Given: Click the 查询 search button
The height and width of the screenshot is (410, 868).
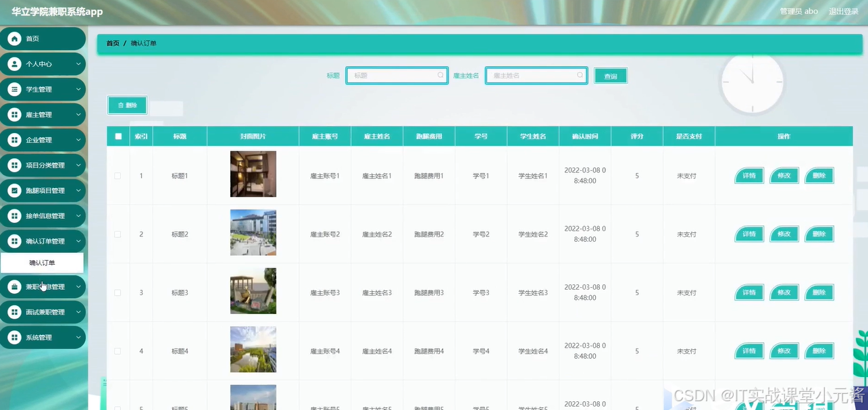Looking at the screenshot, I should click(x=611, y=76).
